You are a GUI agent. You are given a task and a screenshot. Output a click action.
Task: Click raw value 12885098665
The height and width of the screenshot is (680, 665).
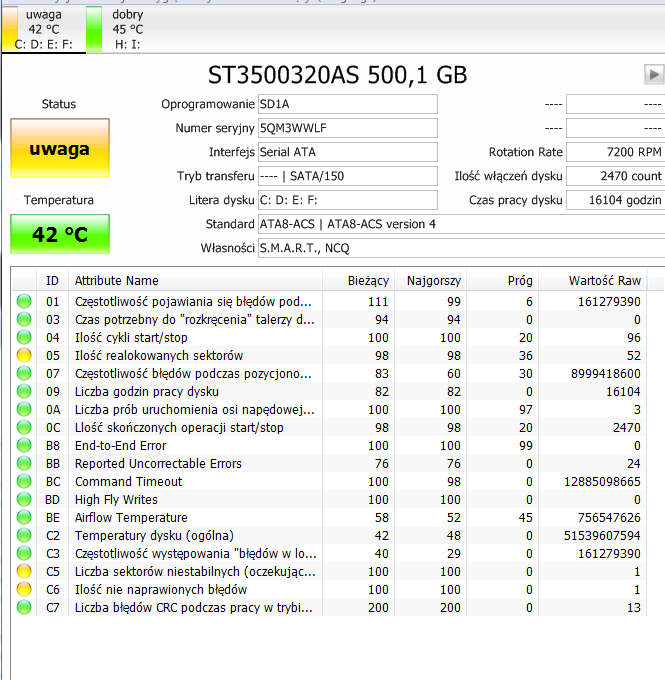602,481
